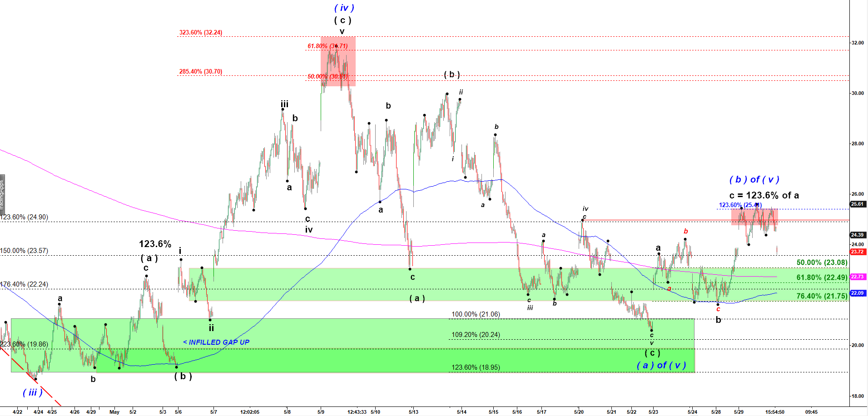The height and width of the screenshot is (416, 868).
Task: Select the 5/20 date on time axis
Action: (x=579, y=412)
